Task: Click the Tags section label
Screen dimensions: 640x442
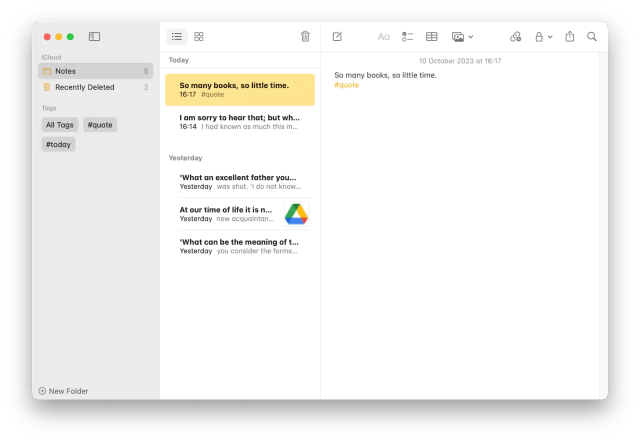Action: click(49, 108)
